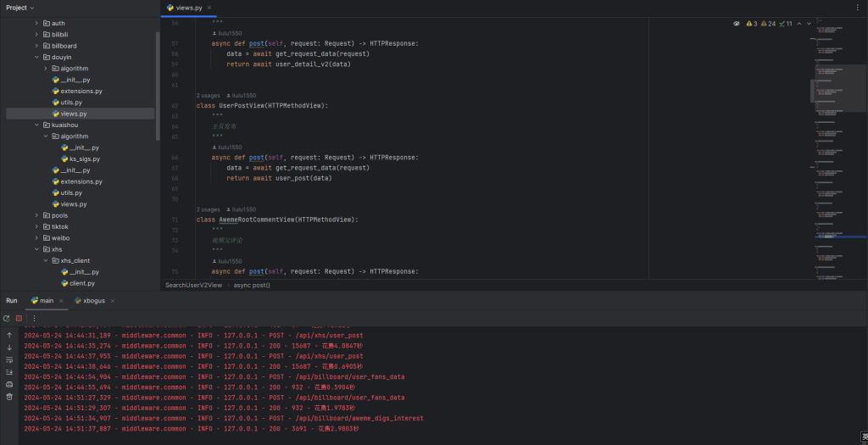
Task: Click the up arrow in Run sidebar
Action: (9, 336)
